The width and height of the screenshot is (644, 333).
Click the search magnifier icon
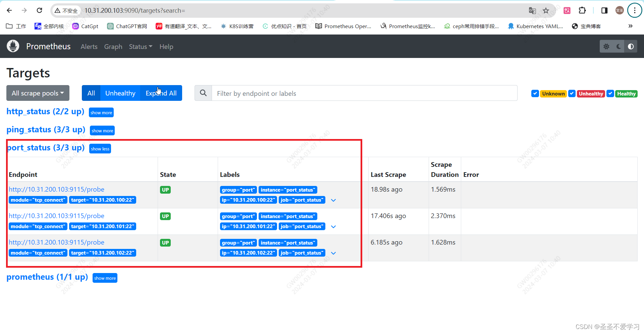(x=203, y=93)
